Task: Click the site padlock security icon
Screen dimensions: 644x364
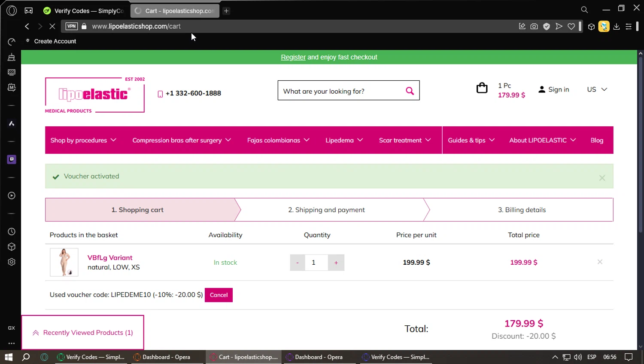Action: coord(84,26)
